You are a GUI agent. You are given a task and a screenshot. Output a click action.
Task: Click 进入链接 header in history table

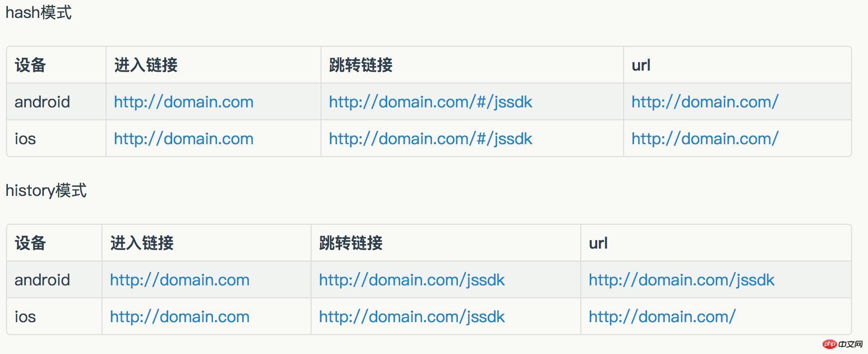142,243
